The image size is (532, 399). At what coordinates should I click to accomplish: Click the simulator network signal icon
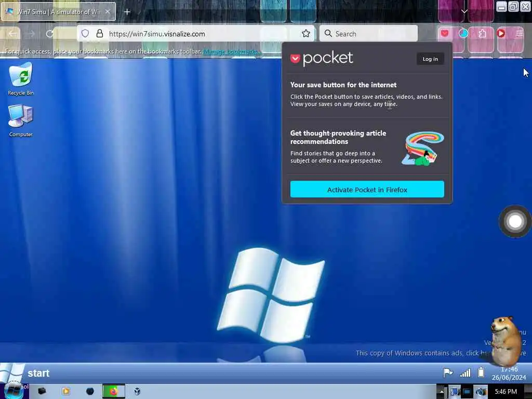tap(465, 373)
